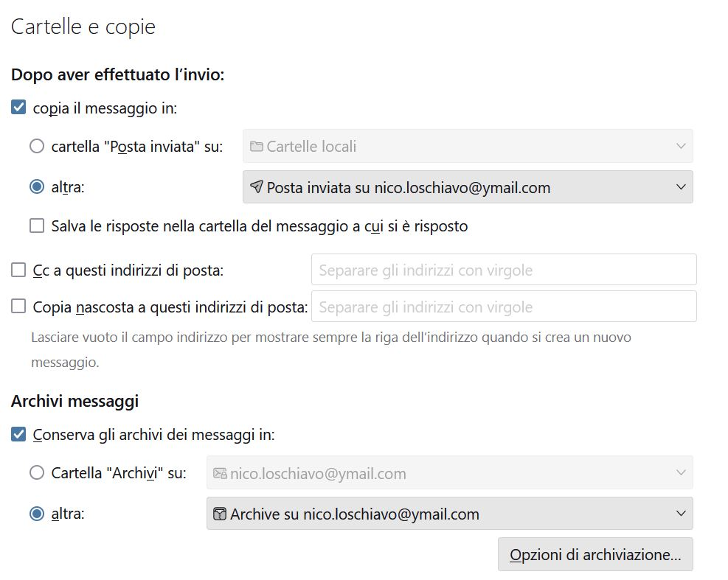Uncheck Conserva gli archivi dei messaggi
The image size is (728, 580).
[19, 435]
